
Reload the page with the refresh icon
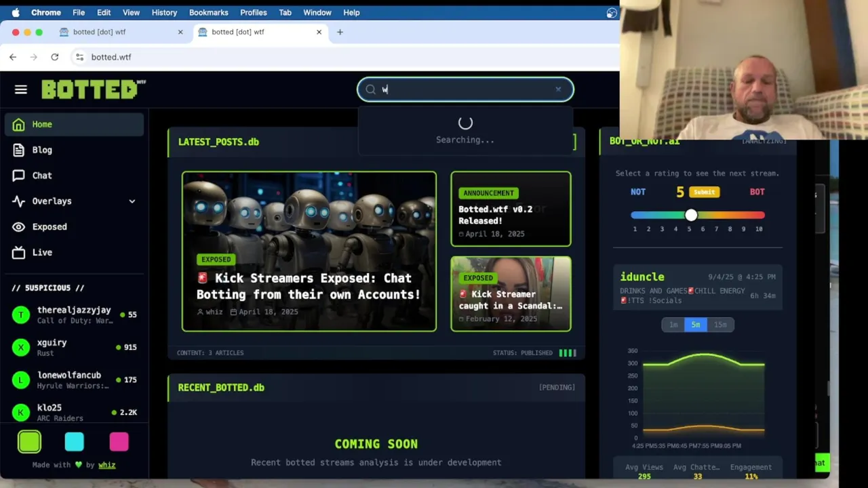tap(55, 57)
